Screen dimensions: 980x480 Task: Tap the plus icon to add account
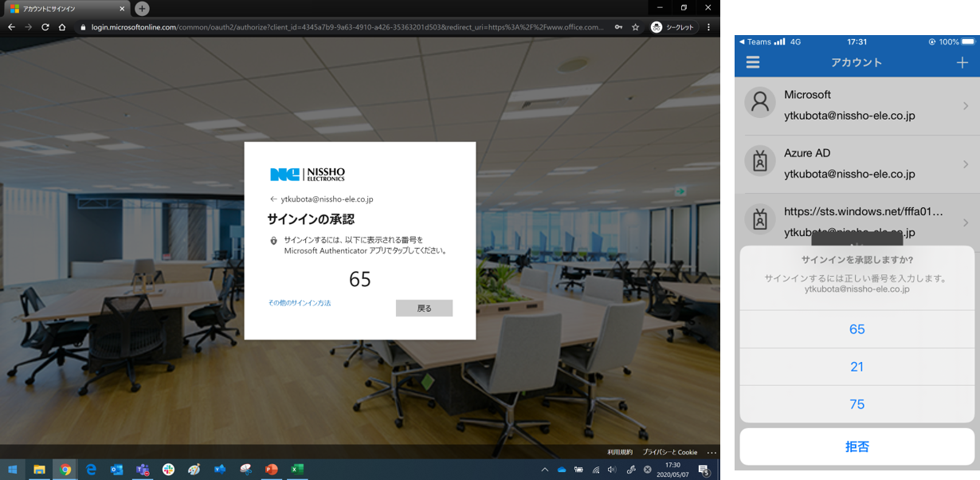pos(962,62)
